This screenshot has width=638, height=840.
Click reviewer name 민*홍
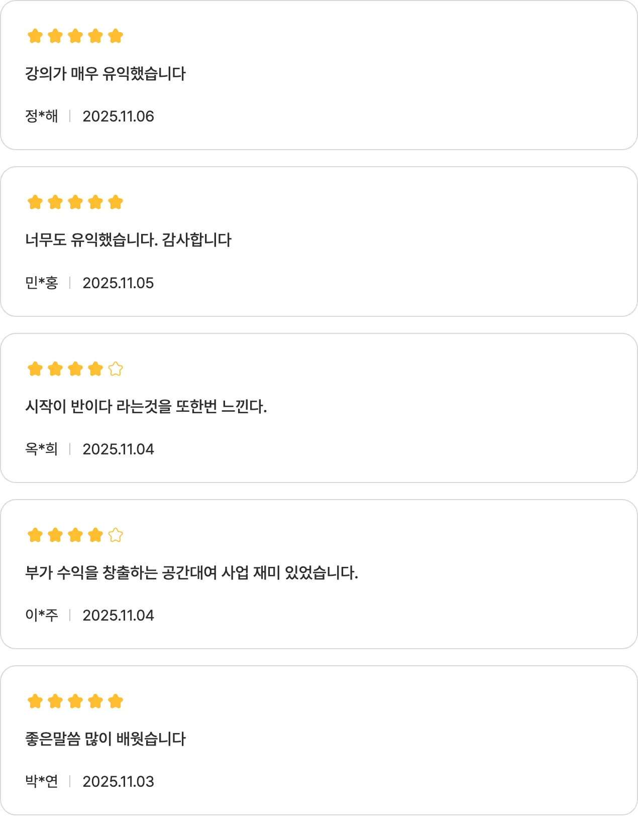(x=42, y=283)
